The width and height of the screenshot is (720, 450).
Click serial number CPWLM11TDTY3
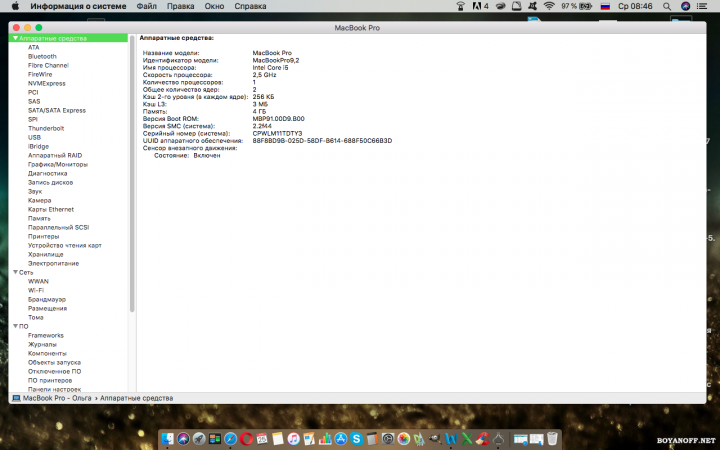pyautogui.click(x=277, y=134)
